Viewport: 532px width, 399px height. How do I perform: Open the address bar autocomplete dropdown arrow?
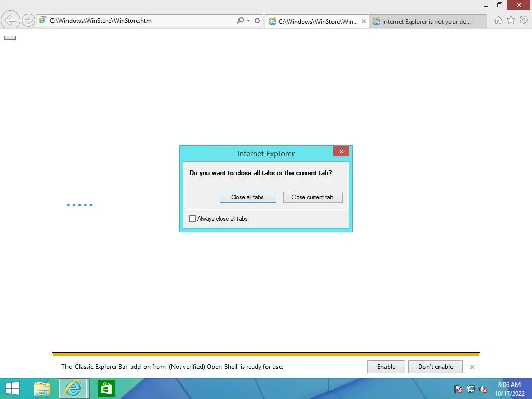249,20
